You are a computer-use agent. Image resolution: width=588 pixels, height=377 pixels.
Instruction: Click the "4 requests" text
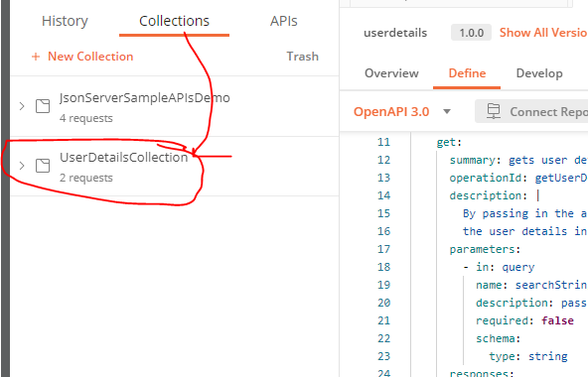point(86,118)
